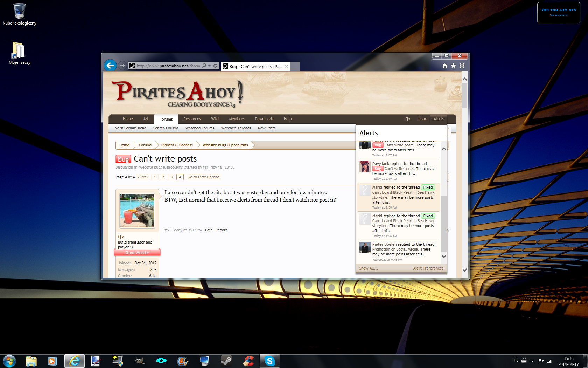This screenshot has height=368, width=588.
Task: Open the Help navigation item
Action: [x=288, y=119]
